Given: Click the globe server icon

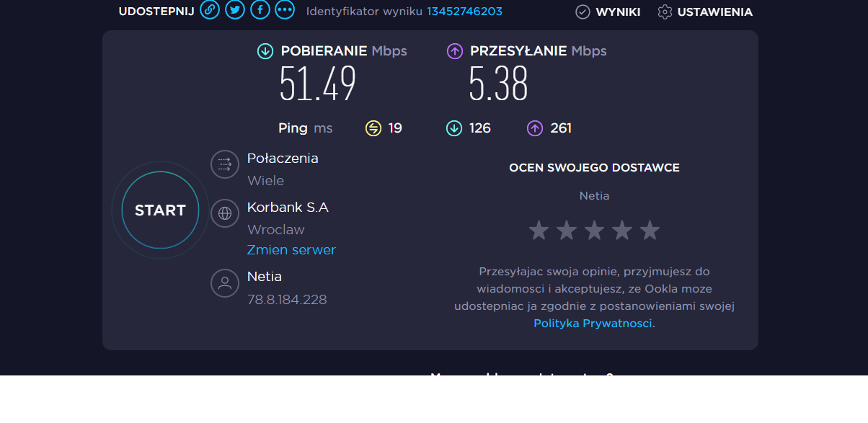Looking at the screenshot, I should click(225, 213).
